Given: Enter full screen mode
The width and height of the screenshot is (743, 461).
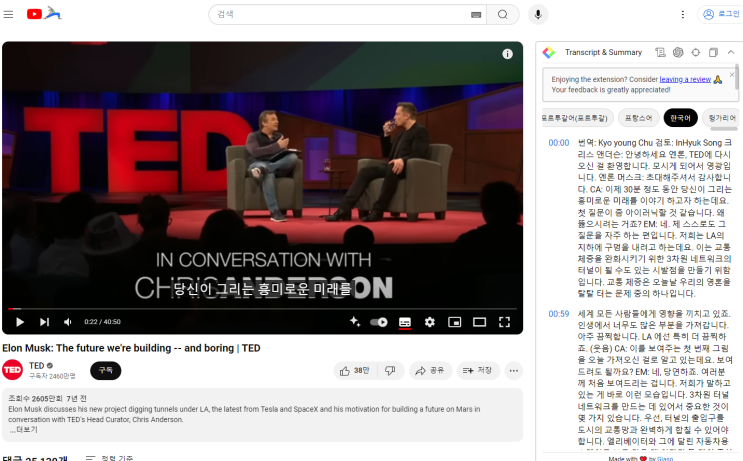Looking at the screenshot, I should point(504,322).
